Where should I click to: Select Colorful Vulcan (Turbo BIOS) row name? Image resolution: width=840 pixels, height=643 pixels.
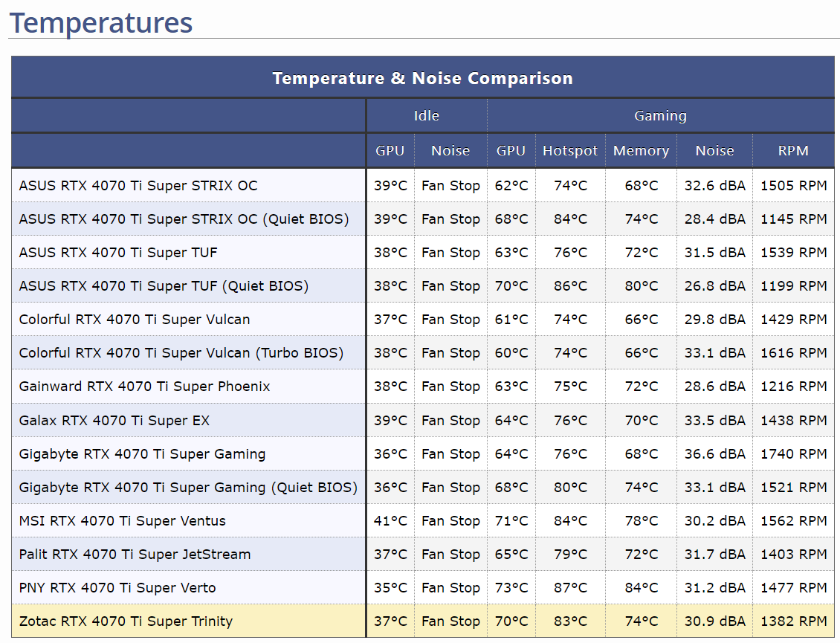(x=181, y=353)
